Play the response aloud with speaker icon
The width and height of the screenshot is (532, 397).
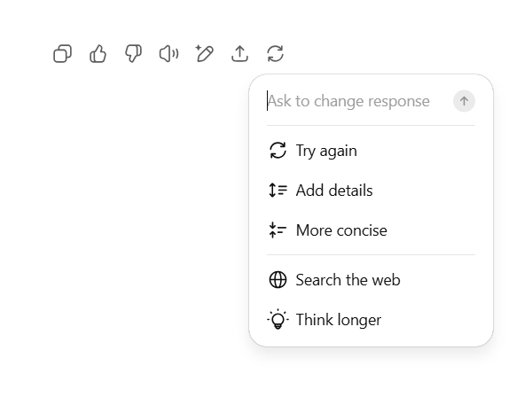[x=169, y=53]
